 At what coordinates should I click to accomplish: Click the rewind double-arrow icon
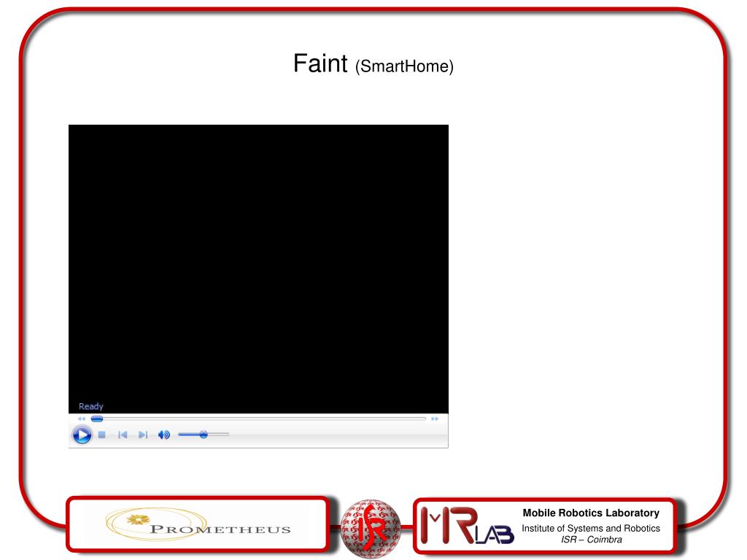(82, 419)
